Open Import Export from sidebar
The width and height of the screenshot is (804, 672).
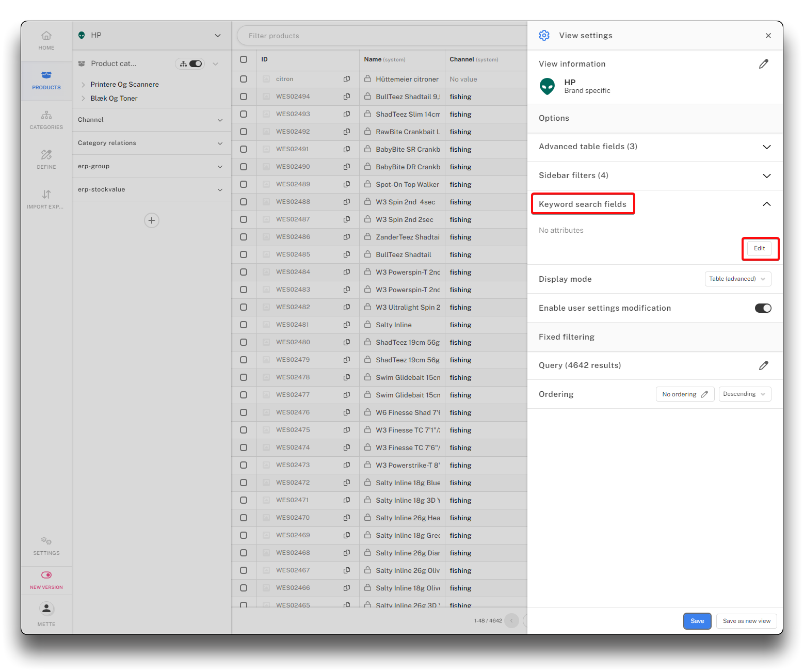coord(46,199)
